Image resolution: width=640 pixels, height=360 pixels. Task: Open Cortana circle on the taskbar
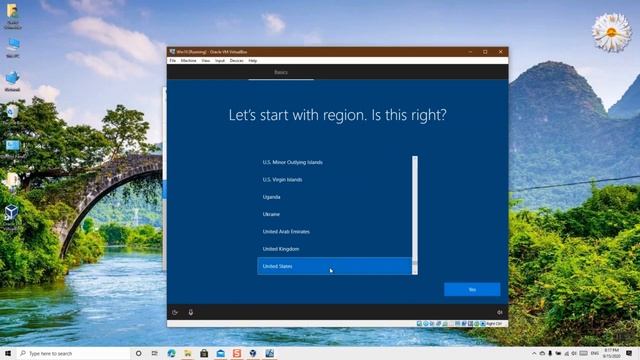(138, 353)
